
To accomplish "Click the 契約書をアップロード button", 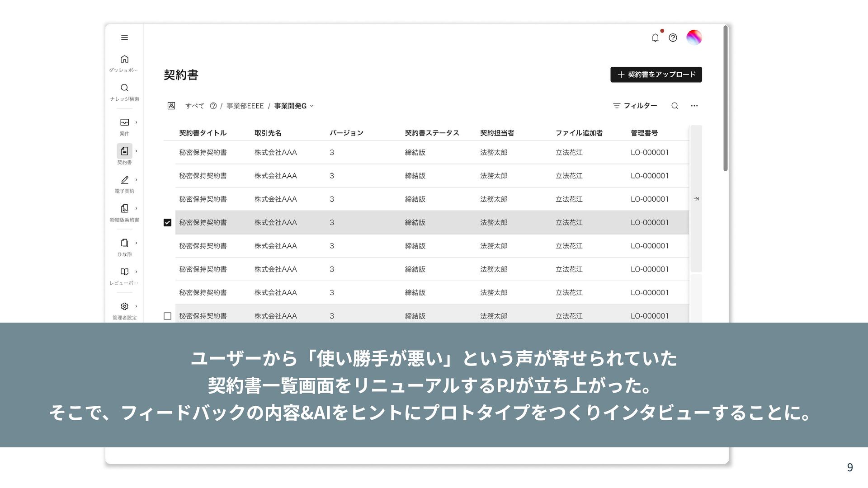I will point(656,75).
